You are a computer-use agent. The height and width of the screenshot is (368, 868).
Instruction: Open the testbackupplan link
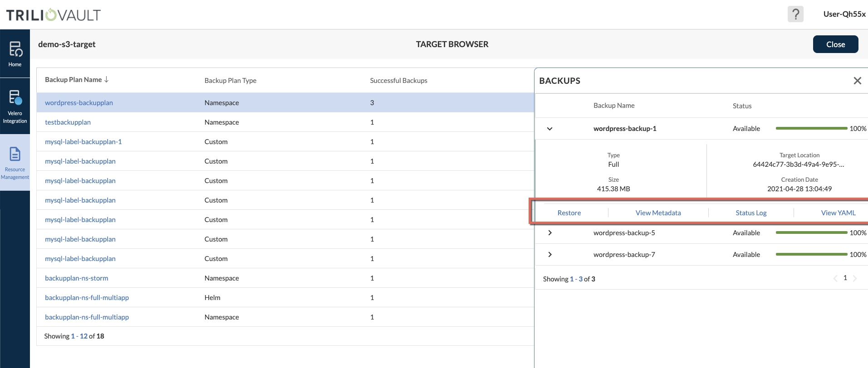click(68, 122)
